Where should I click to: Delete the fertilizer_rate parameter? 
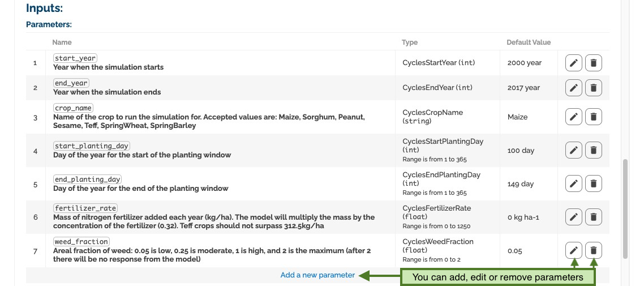click(x=594, y=217)
